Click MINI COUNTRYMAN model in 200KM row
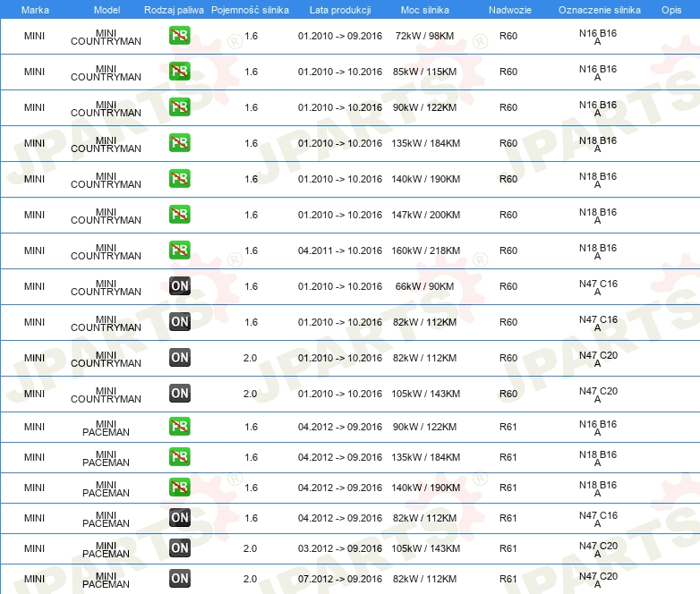This screenshot has width=700, height=594. click(x=106, y=216)
